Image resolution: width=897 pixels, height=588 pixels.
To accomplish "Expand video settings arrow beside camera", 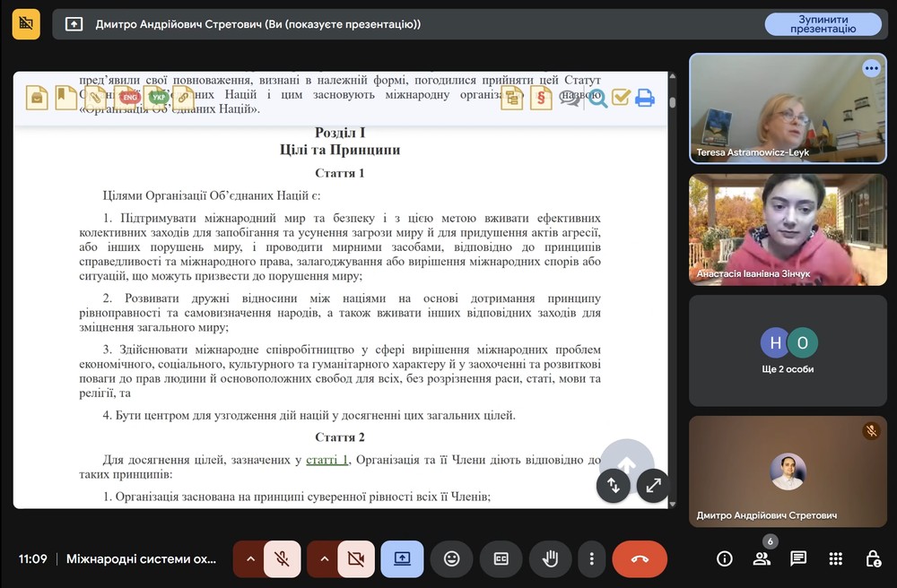I will point(324,558).
